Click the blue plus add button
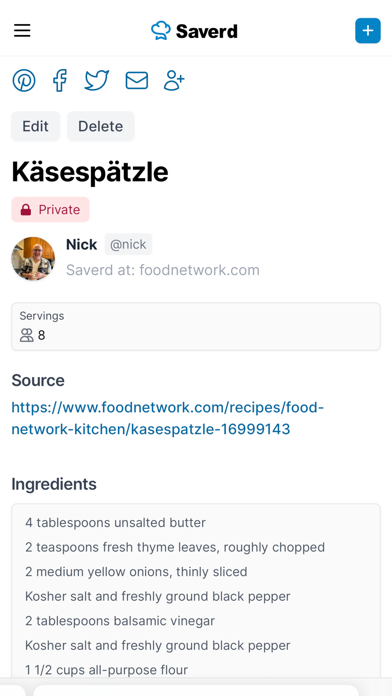Viewport: 392px width, 696px height. [368, 31]
